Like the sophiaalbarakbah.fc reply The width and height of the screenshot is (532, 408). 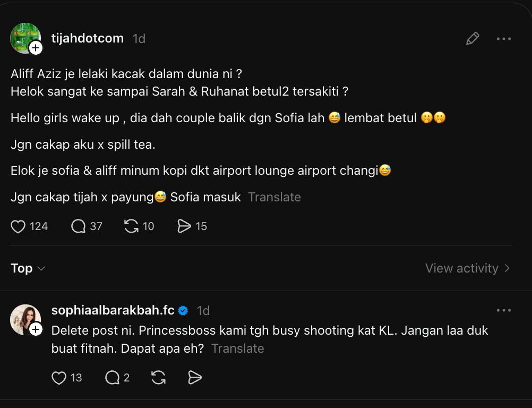point(58,378)
